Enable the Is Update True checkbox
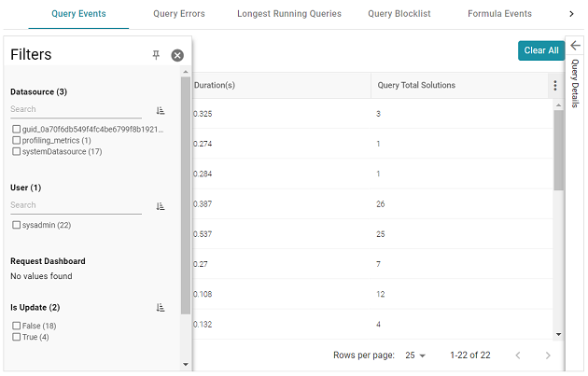 point(16,337)
